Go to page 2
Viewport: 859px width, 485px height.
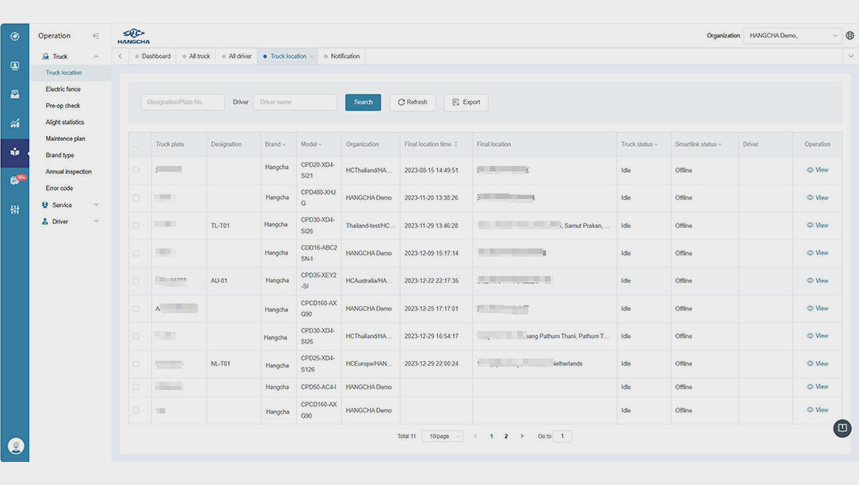coord(506,436)
